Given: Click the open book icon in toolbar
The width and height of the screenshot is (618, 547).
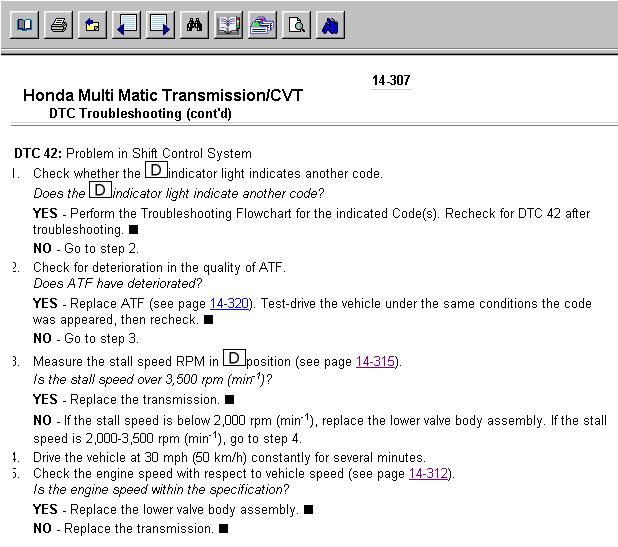Looking at the screenshot, I should pyautogui.click(x=24, y=25).
